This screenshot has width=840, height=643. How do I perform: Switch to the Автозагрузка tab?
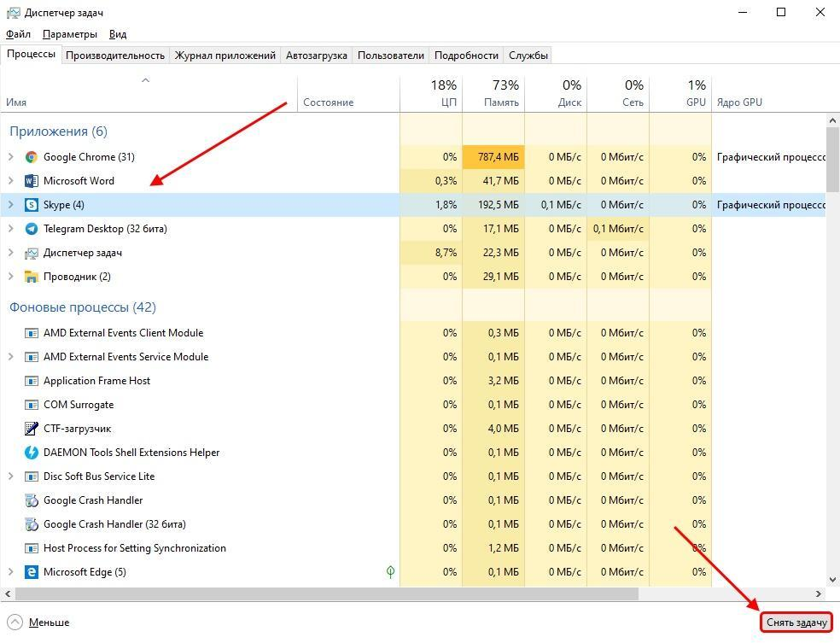[316, 56]
